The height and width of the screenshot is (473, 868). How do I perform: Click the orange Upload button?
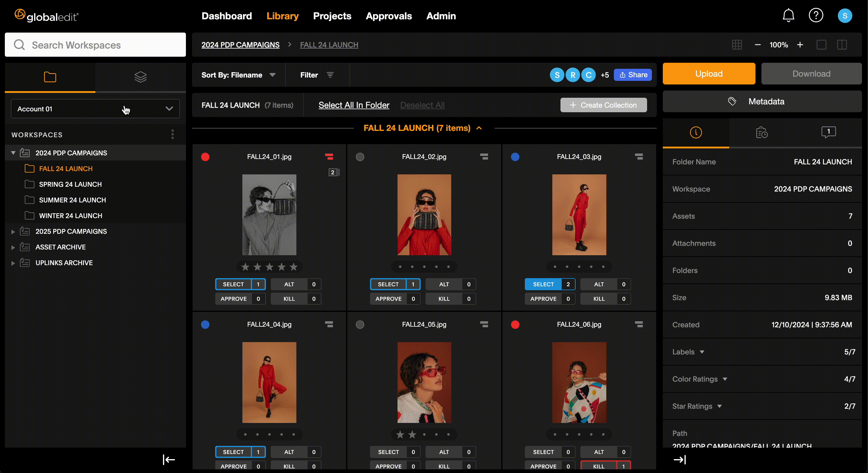709,73
